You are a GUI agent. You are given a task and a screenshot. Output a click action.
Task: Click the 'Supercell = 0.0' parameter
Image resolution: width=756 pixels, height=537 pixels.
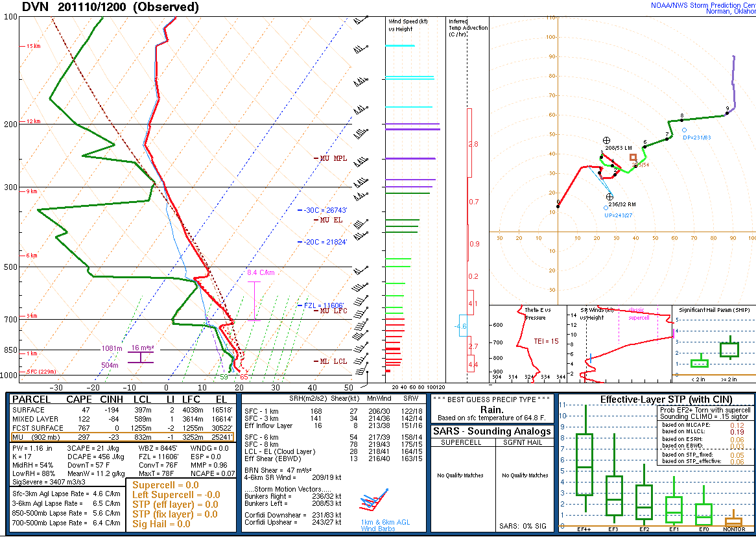[x=165, y=485]
